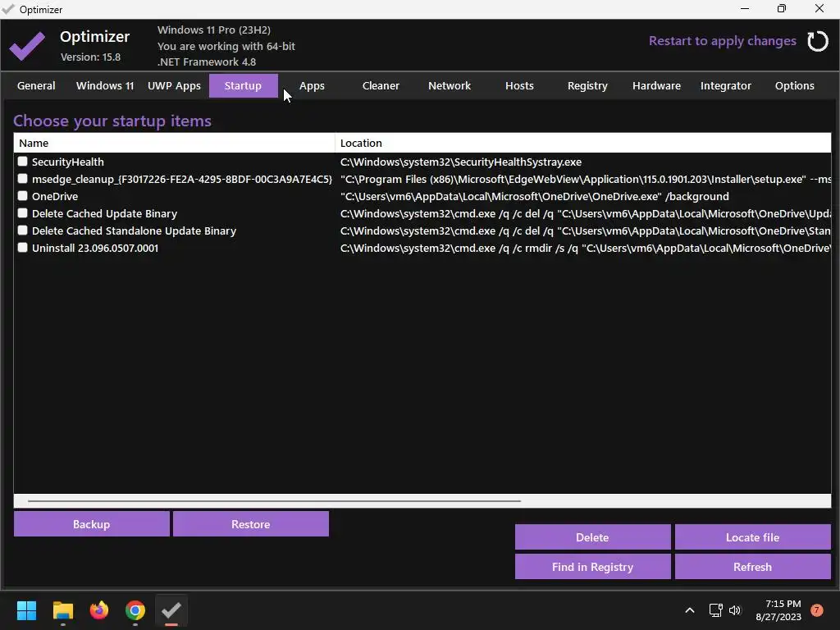
Task: Click Optimizer taskbar icon
Action: tap(171, 610)
